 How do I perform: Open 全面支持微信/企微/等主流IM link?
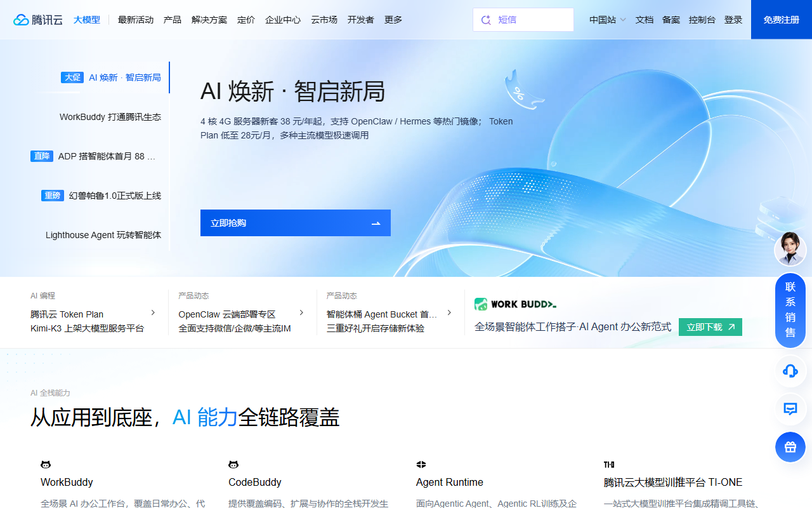(x=235, y=328)
